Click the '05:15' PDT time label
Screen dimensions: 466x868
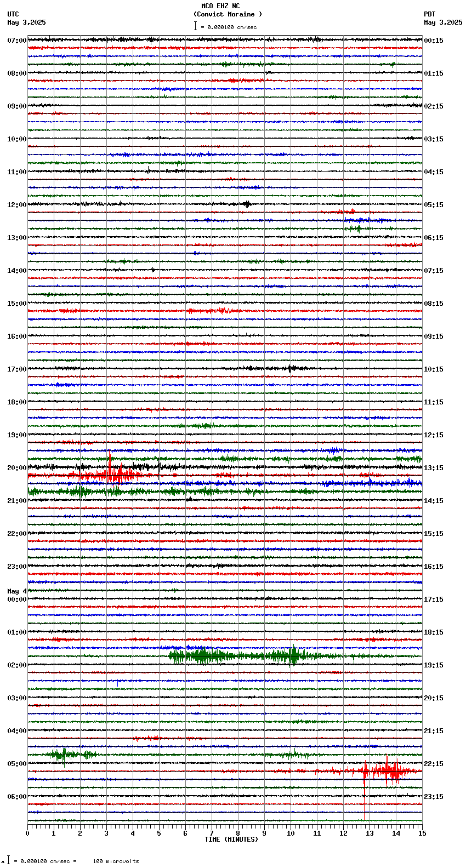pos(434,205)
